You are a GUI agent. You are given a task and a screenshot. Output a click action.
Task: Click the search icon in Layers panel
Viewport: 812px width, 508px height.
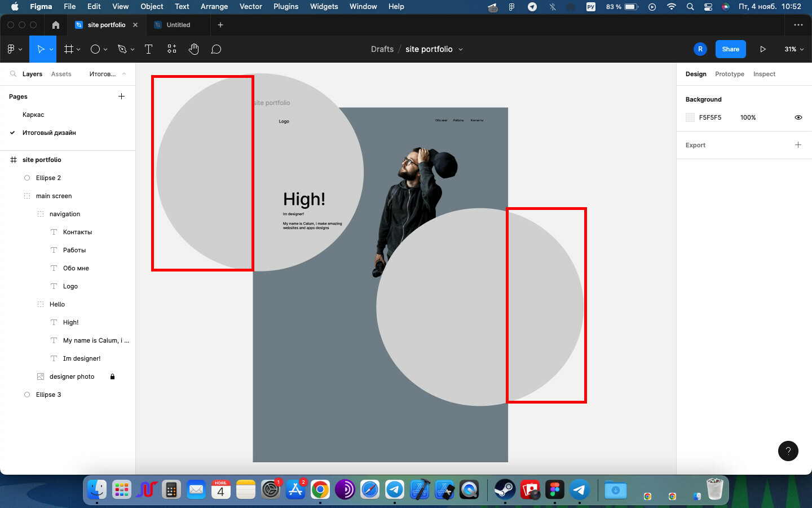[x=13, y=74]
